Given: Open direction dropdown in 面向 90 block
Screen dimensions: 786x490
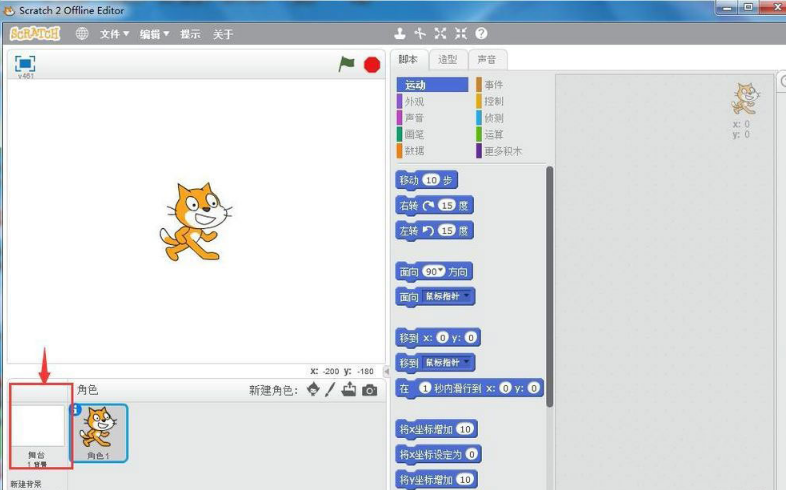Looking at the screenshot, I should (x=439, y=272).
